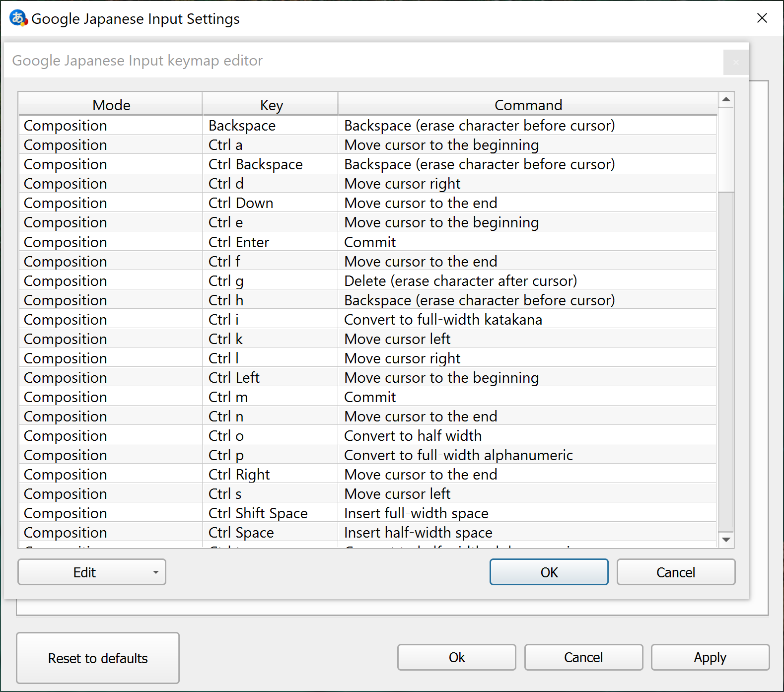Image resolution: width=784 pixels, height=692 pixels.
Task: Select the Ctrl k key cell
Action: pyautogui.click(x=270, y=339)
